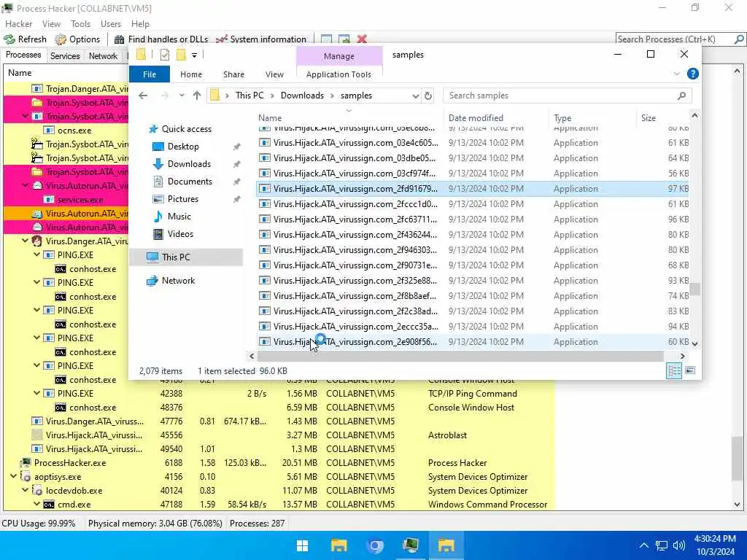Screen dimensions: 747x560
Task: Open the View ribbon tab in Explorer
Action: click(x=274, y=74)
